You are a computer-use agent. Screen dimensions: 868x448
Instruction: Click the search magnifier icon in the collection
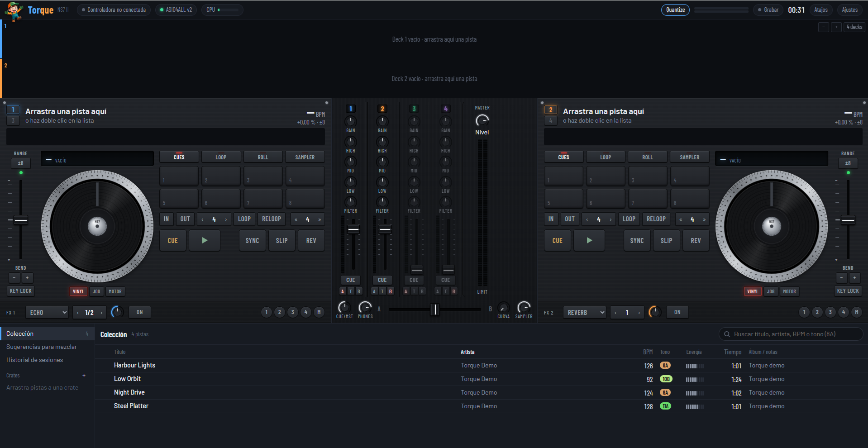click(x=727, y=334)
